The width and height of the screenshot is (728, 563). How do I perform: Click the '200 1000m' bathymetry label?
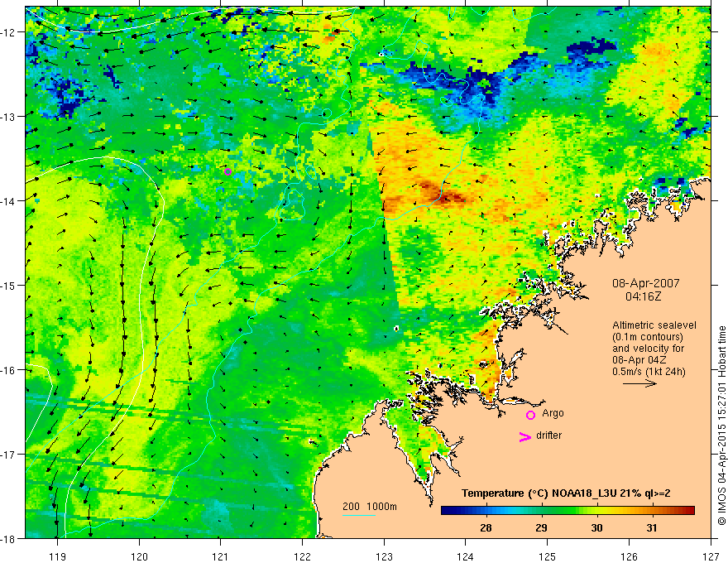point(370,507)
